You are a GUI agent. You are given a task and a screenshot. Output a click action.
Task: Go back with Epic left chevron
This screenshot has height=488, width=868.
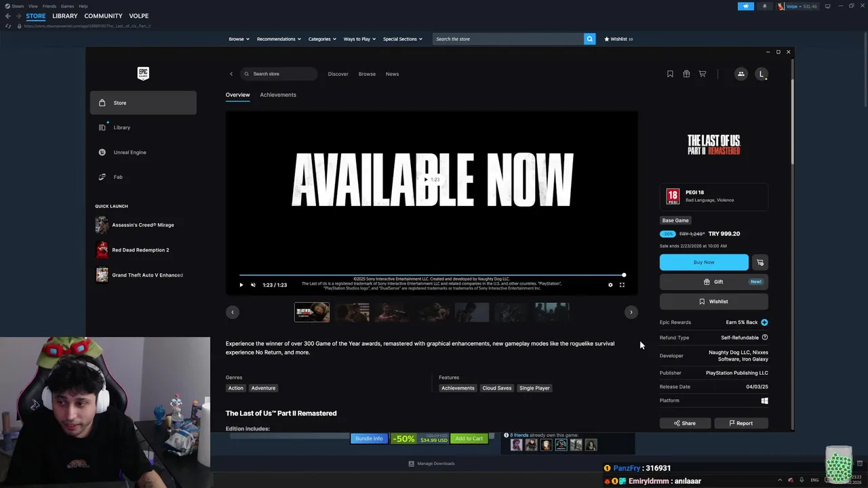click(231, 74)
